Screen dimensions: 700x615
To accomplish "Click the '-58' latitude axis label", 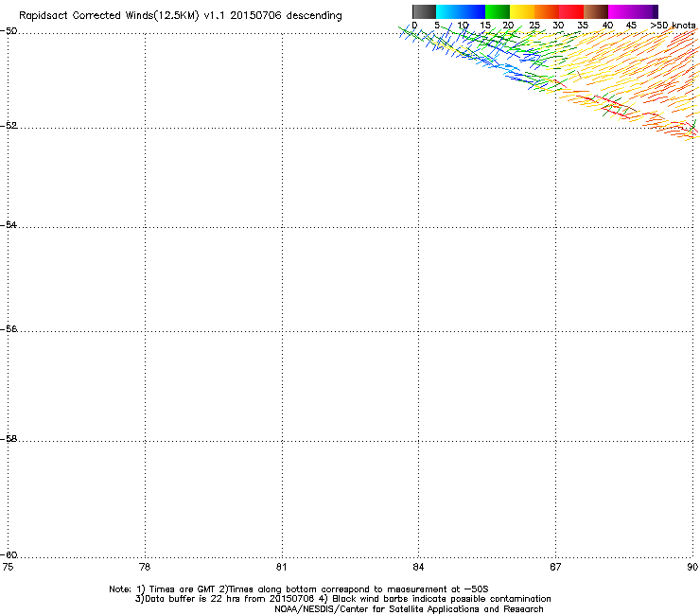I will tap(9, 439).
